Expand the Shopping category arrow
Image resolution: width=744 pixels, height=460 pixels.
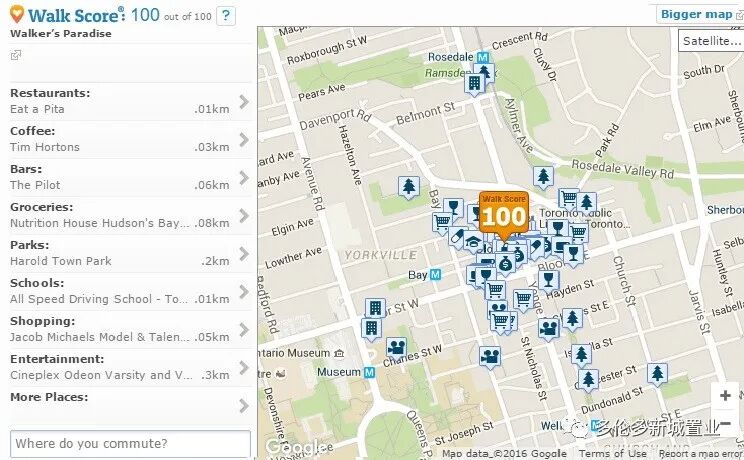tap(244, 329)
